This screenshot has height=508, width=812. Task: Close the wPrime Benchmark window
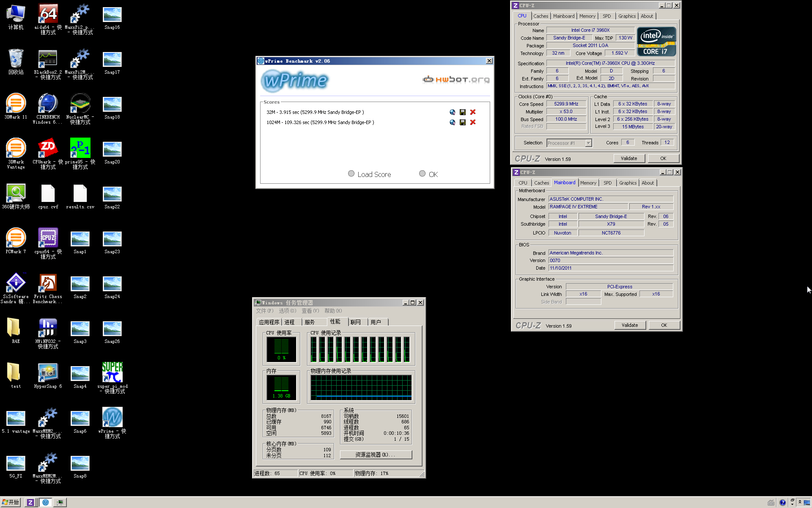coord(489,61)
